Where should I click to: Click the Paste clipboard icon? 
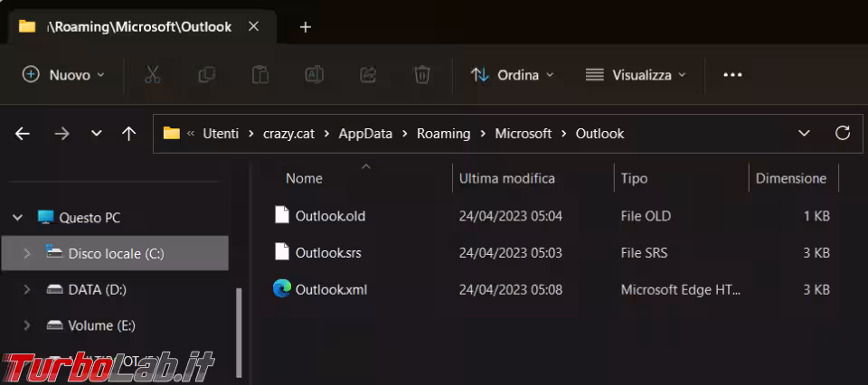[x=259, y=75]
